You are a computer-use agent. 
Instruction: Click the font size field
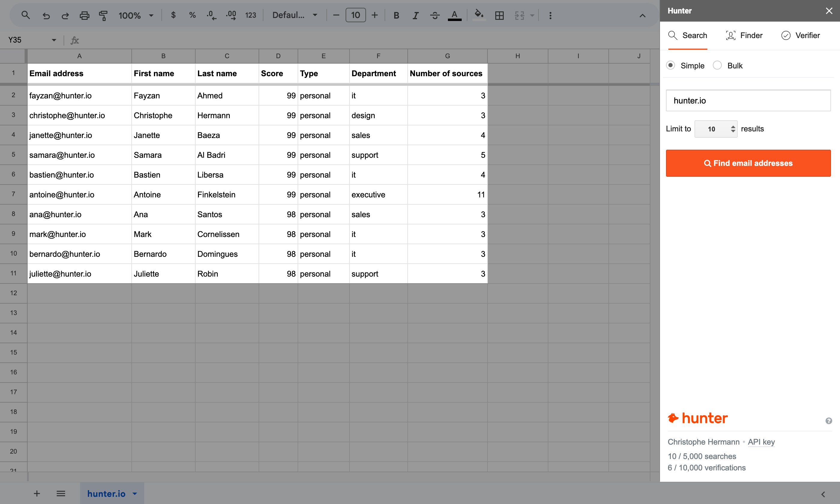[x=355, y=15]
